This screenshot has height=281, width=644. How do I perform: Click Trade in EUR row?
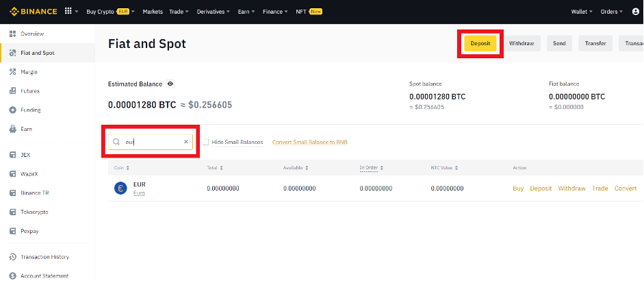pos(600,188)
